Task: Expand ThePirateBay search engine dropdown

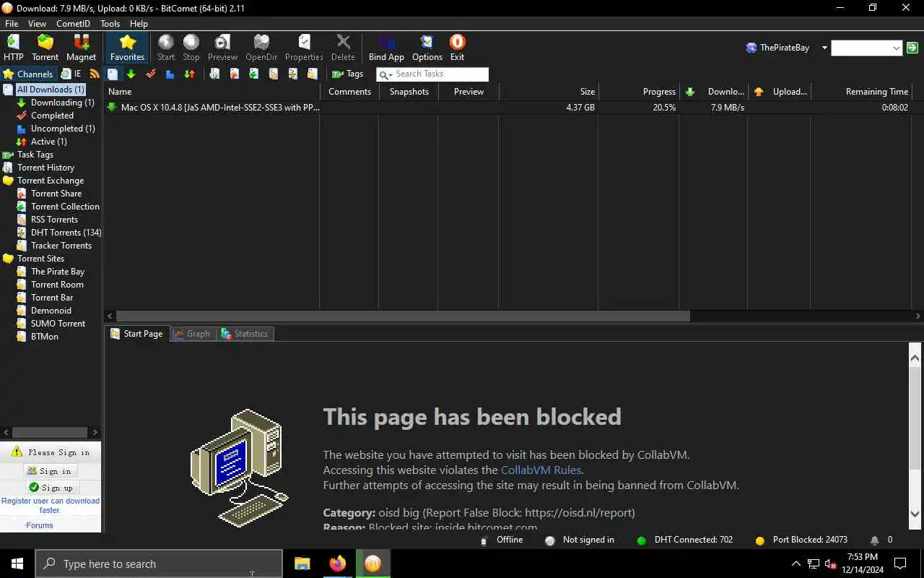Action: click(x=824, y=48)
